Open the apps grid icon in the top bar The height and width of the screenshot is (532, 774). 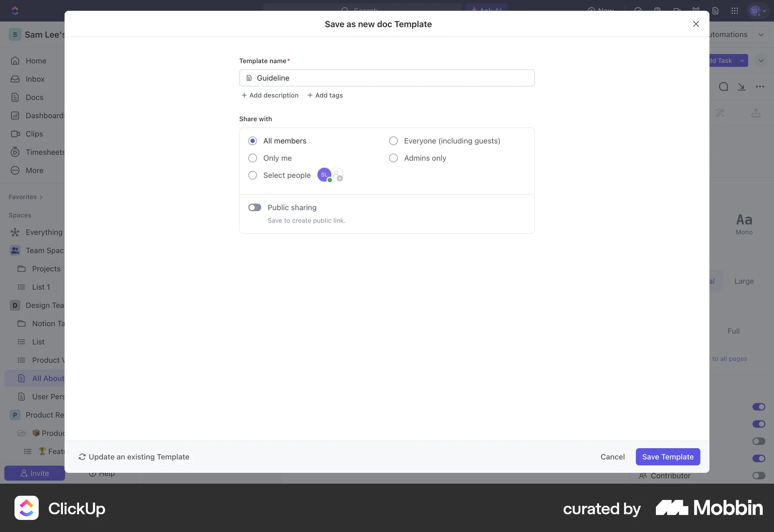click(734, 11)
